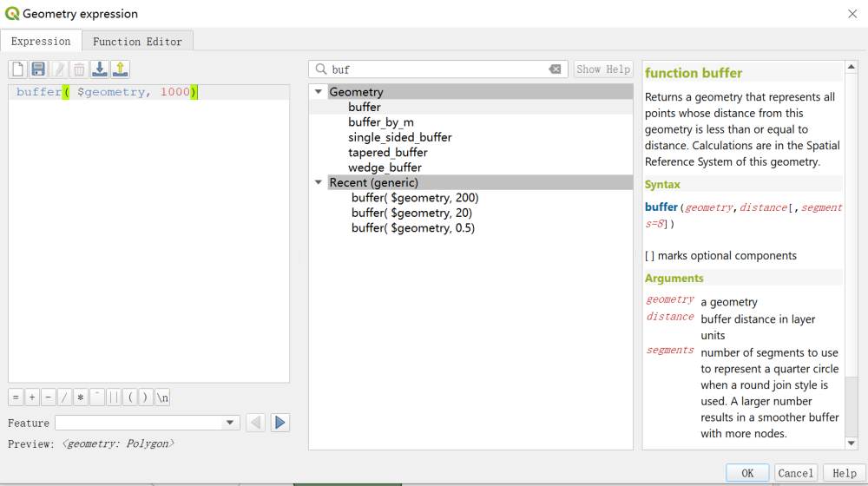Insert power caret operator

coord(97,397)
